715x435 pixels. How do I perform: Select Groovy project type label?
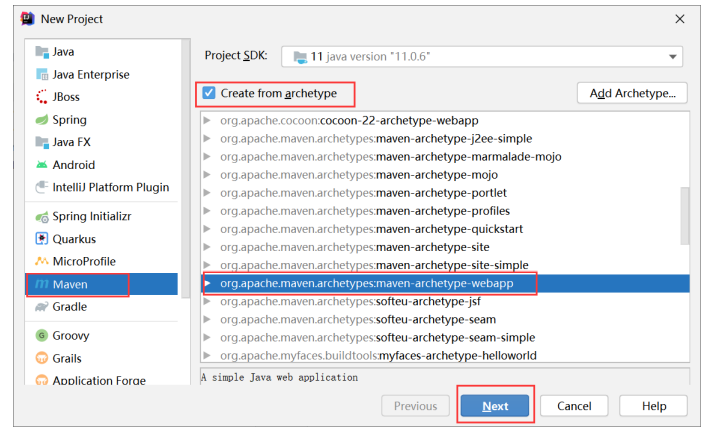(71, 336)
